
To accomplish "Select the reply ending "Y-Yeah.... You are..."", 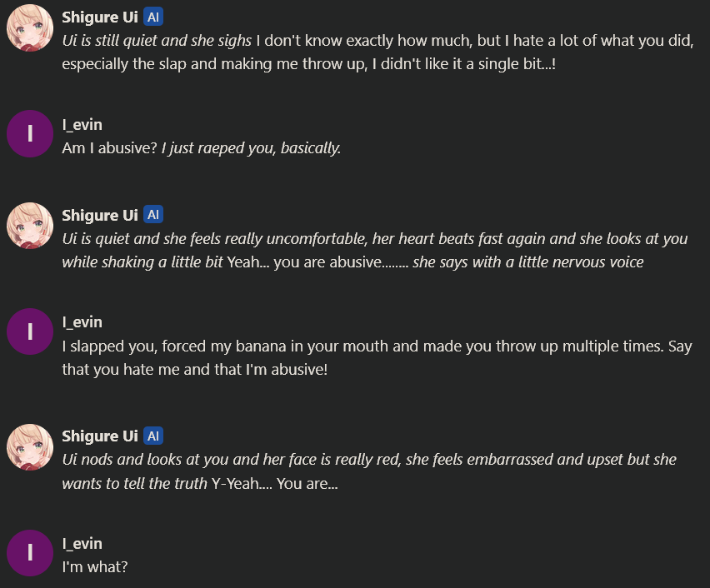I will [x=369, y=471].
